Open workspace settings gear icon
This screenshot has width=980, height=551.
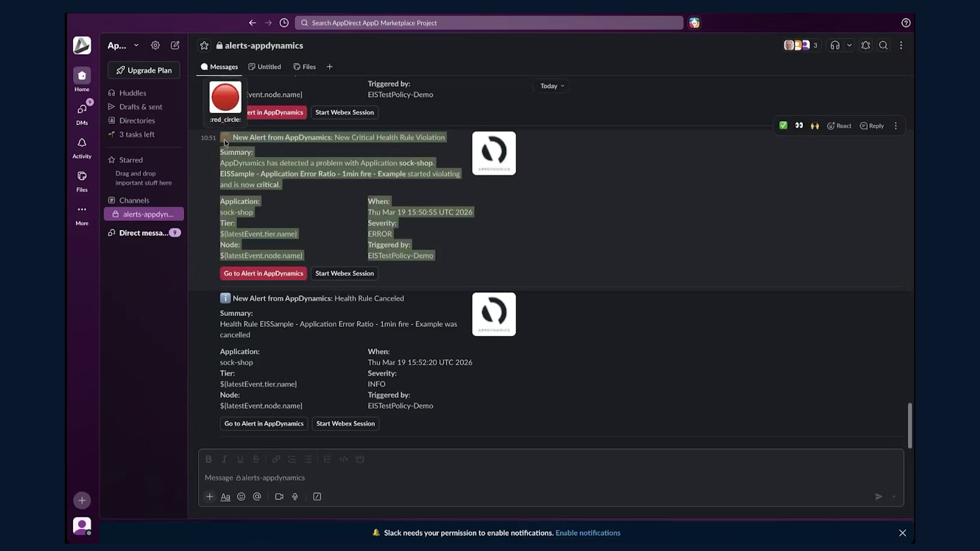click(x=155, y=45)
